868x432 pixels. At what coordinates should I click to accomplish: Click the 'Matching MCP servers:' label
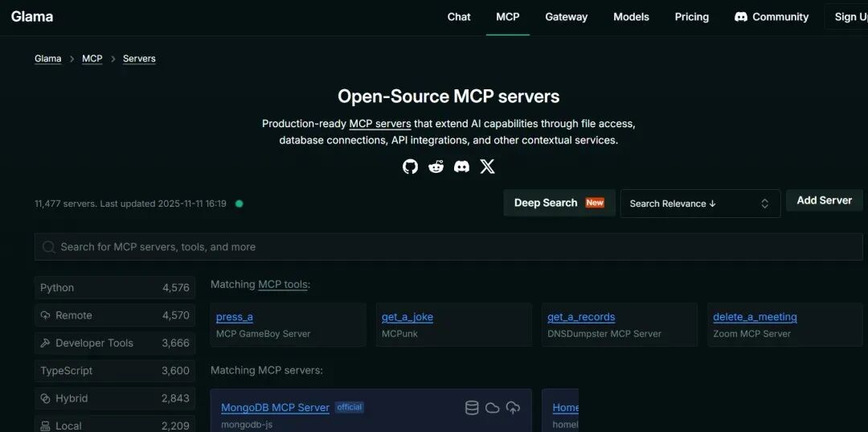[x=267, y=371]
